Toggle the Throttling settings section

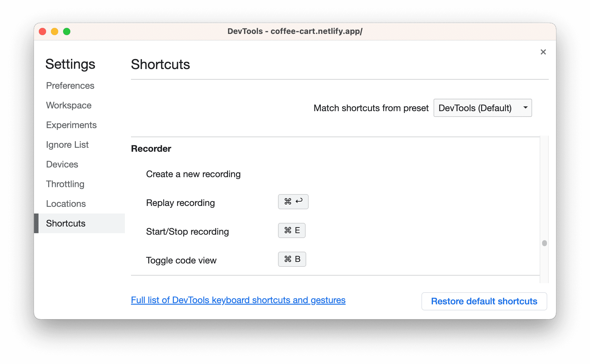65,184
